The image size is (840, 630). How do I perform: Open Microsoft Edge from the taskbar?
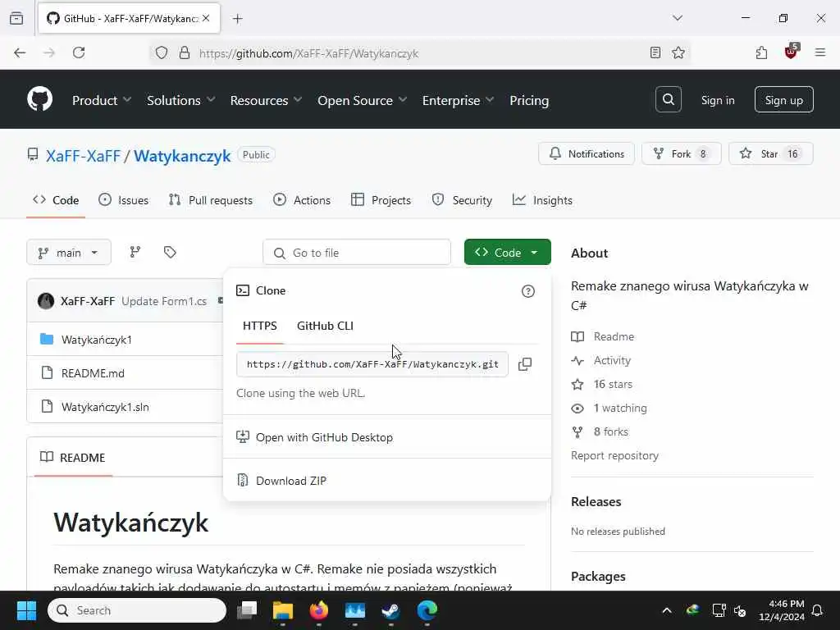427,610
